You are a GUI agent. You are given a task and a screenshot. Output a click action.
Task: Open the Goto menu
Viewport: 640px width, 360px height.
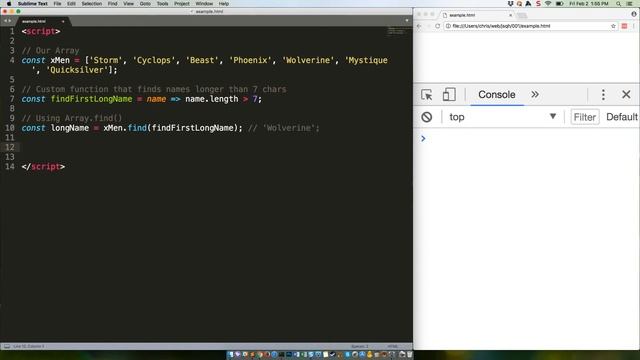[145, 4]
